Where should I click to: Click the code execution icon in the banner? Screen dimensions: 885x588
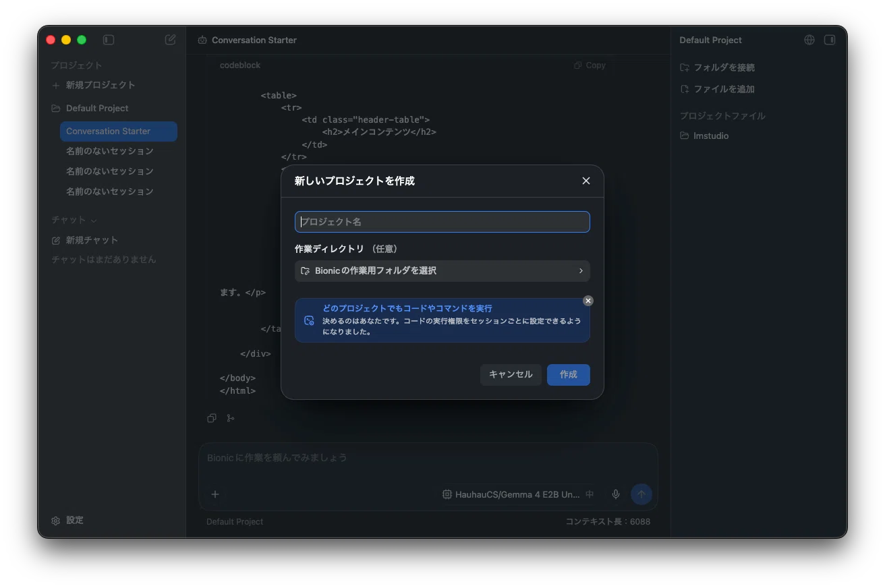(309, 320)
